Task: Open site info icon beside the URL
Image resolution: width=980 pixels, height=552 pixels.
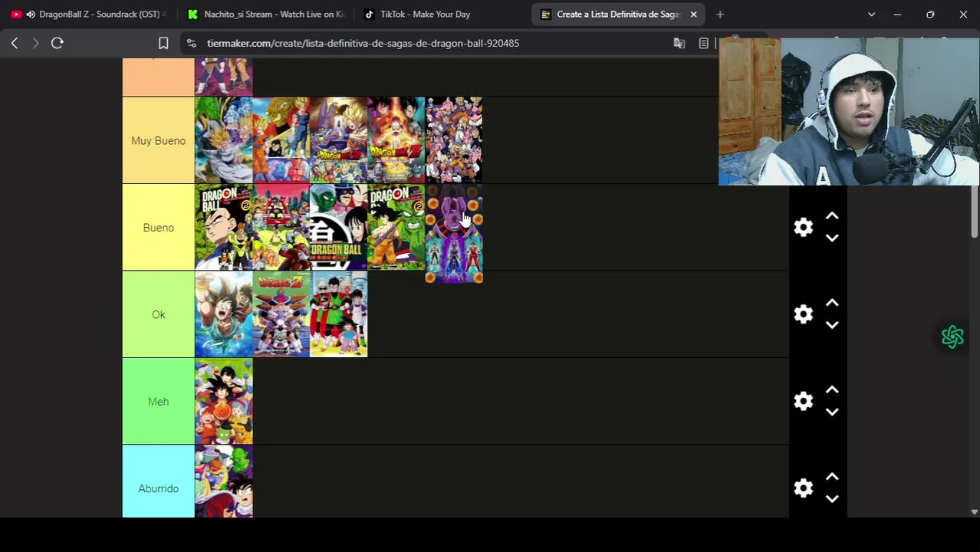Action: 191,43
